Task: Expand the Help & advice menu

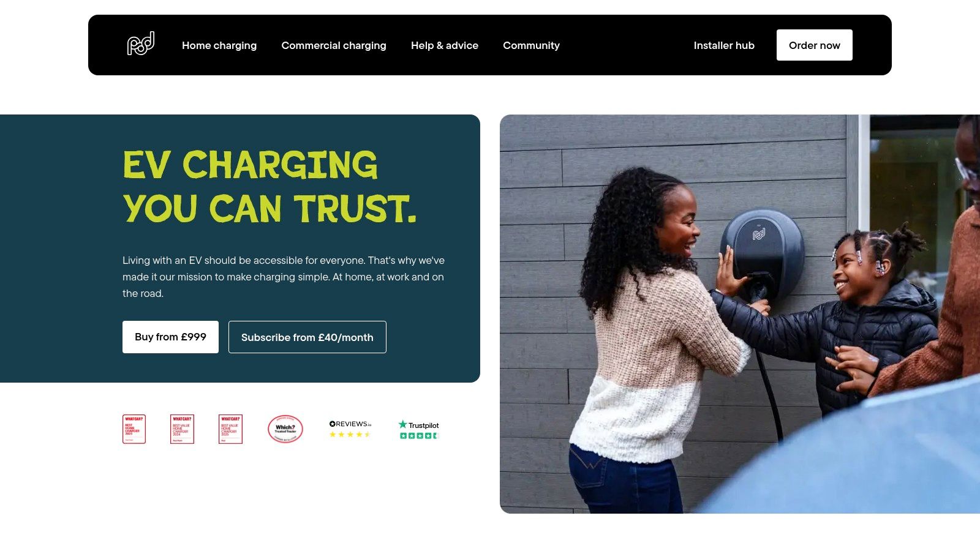Action: click(445, 45)
